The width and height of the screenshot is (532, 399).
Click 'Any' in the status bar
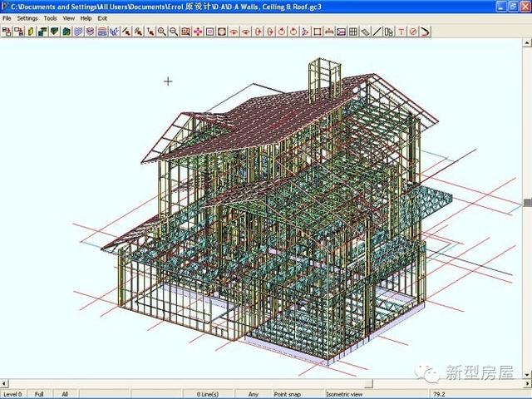pos(253,394)
